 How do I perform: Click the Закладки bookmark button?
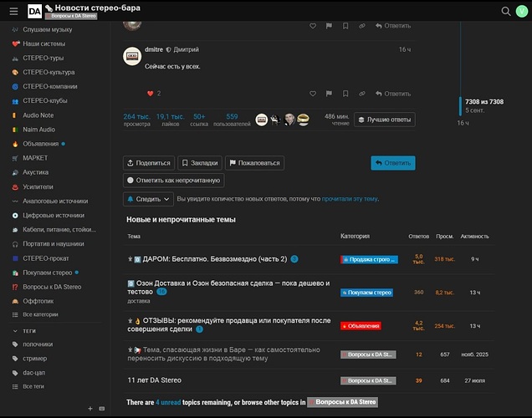pos(200,163)
